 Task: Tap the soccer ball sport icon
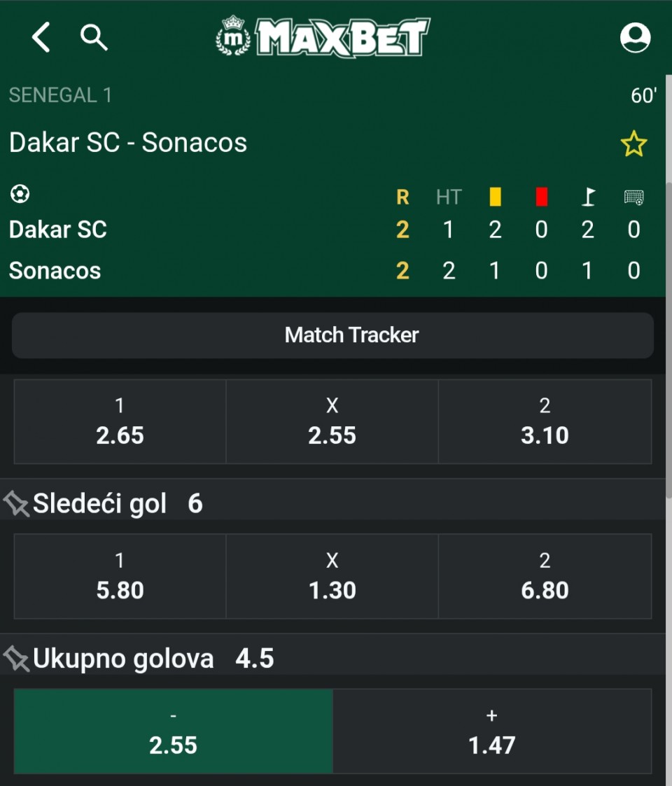click(x=20, y=194)
